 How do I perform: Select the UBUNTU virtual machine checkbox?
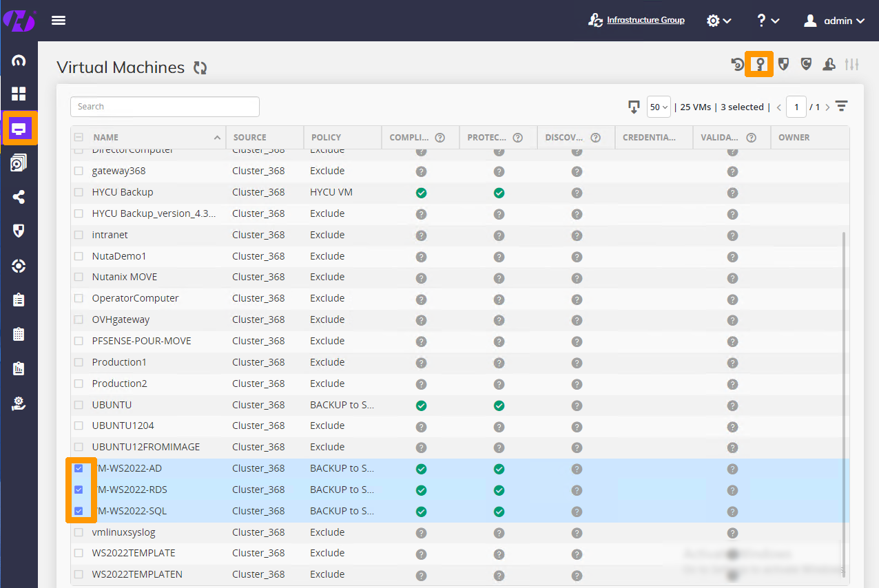[x=78, y=405]
